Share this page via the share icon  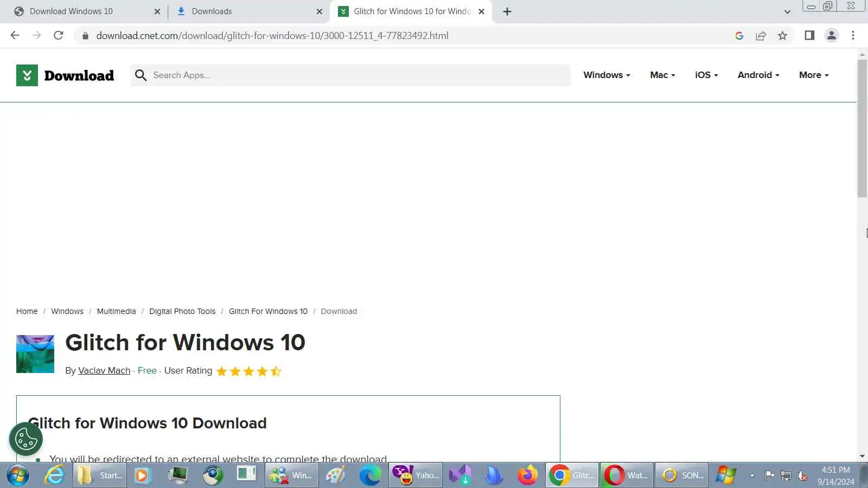(761, 36)
